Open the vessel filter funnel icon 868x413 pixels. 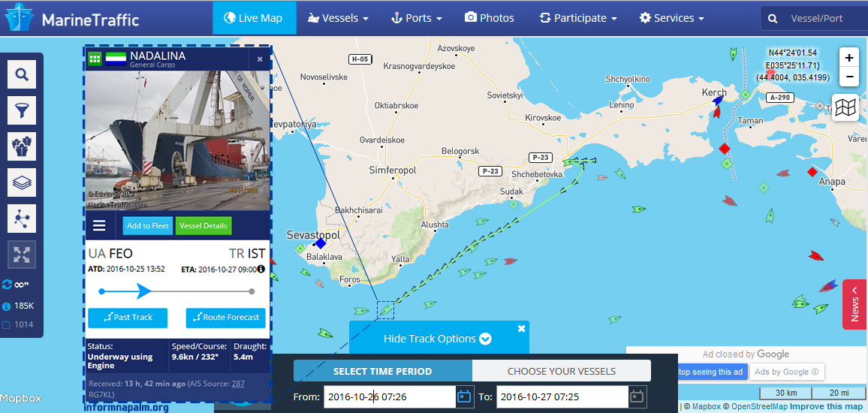pyautogui.click(x=22, y=110)
